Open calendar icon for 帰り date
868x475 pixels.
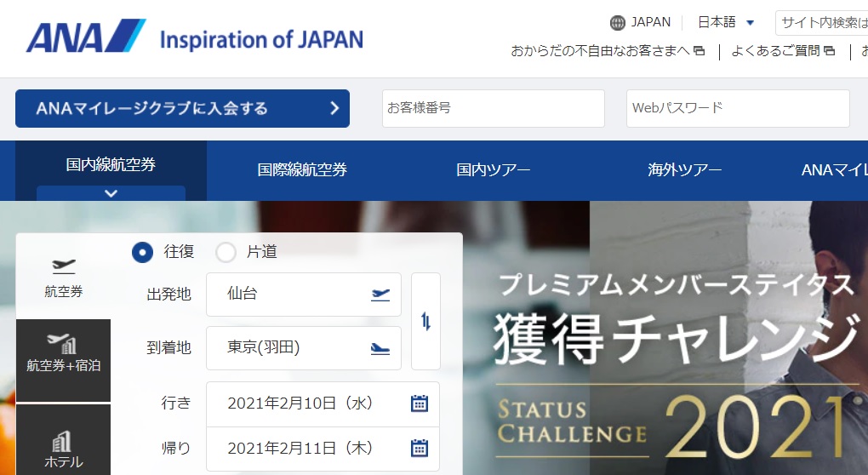pos(420,448)
